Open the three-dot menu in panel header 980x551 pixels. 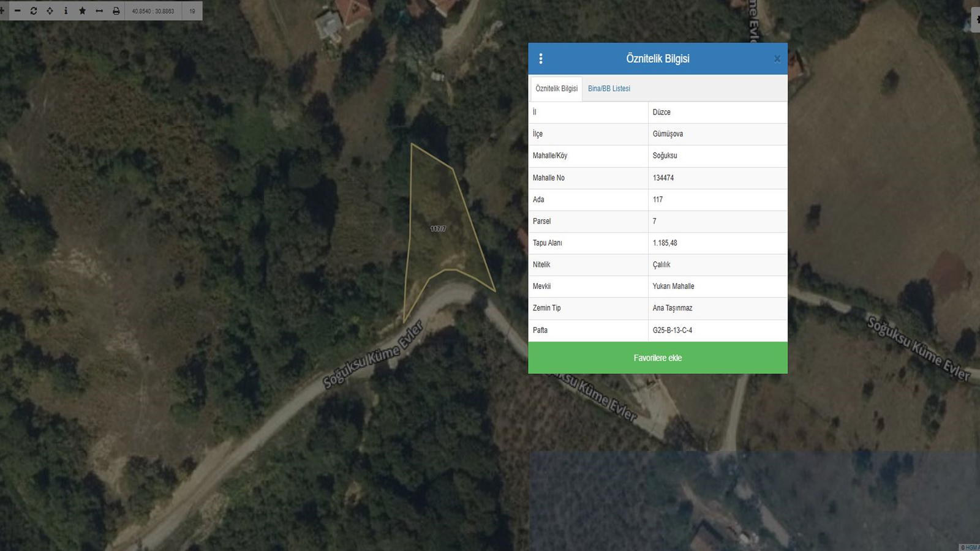coord(540,59)
